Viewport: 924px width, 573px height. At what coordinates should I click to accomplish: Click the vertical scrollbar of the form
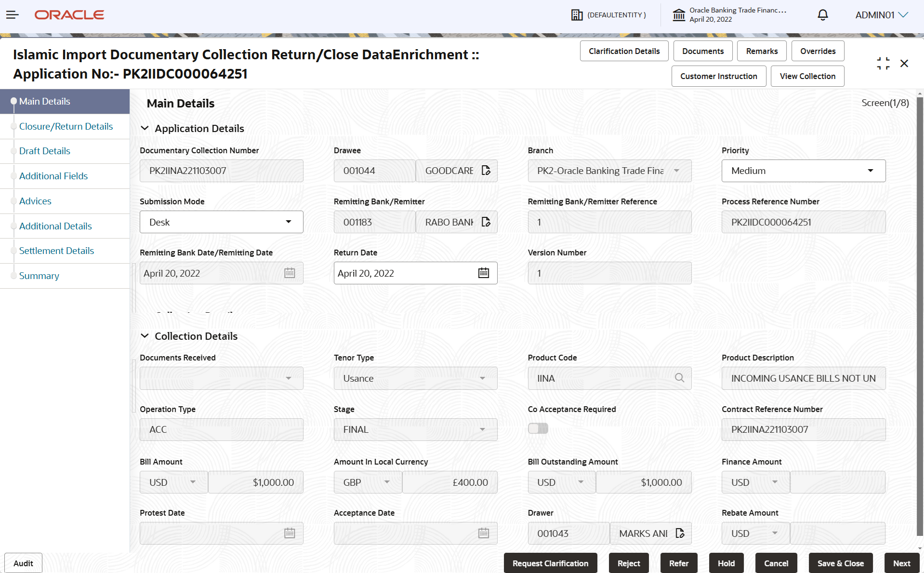click(x=920, y=316)
